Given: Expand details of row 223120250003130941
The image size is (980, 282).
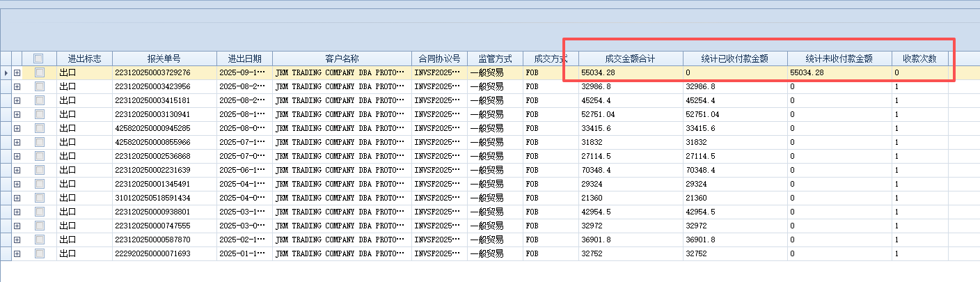Looking at the screenshot, I should 17,114.
